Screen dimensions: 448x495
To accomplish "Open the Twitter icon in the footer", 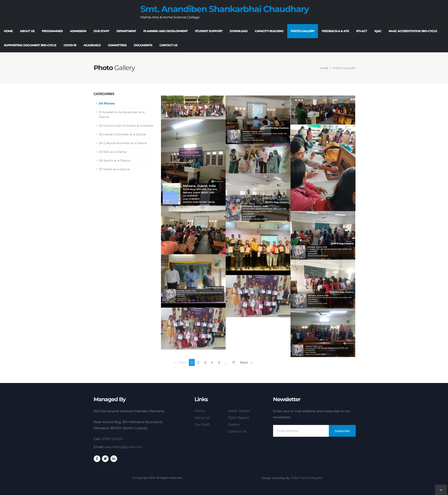I will point(105,458).
